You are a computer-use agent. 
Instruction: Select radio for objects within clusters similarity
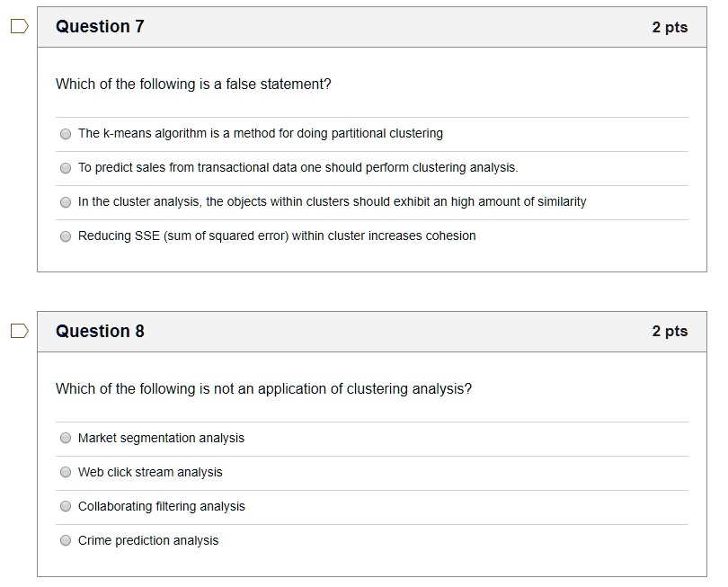tap(66, 202)
